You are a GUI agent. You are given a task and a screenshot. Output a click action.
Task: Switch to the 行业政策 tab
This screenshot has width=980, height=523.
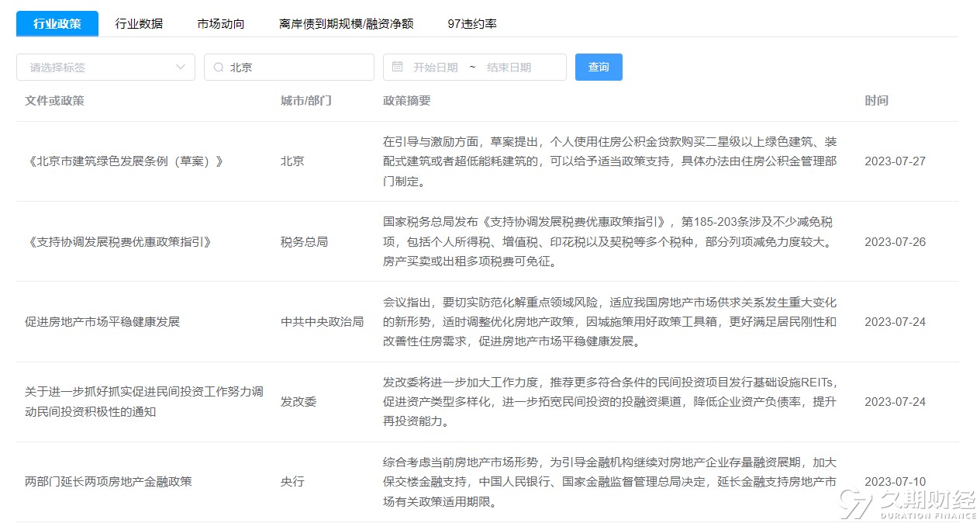tap(57, 23)
